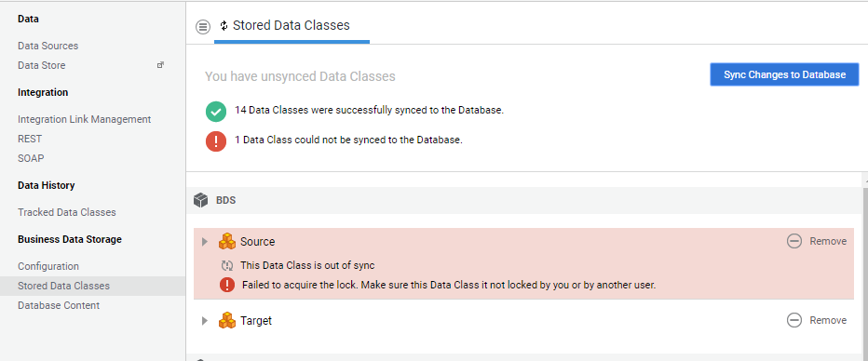
Task: Click the red lock failure error icon
Action: pyautogui.click(x=227, y=286)
